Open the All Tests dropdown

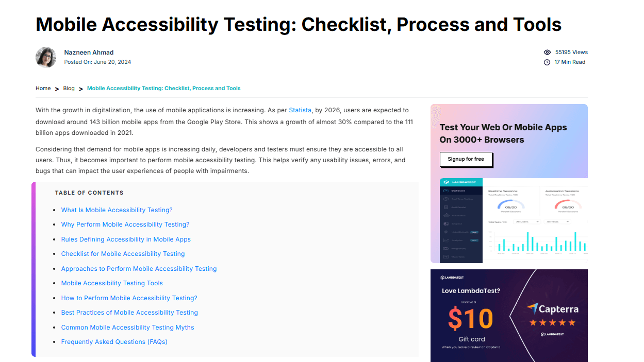(x=557, y=221)
